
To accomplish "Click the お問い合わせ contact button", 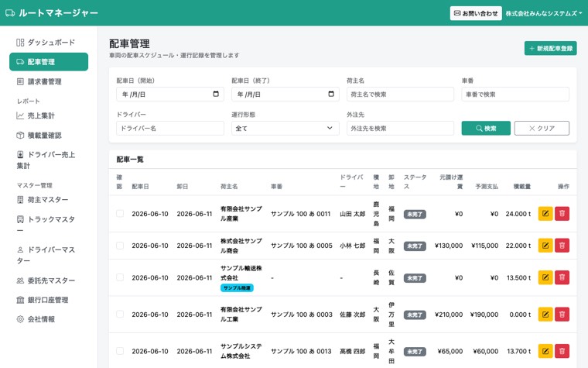I will 476,13.
